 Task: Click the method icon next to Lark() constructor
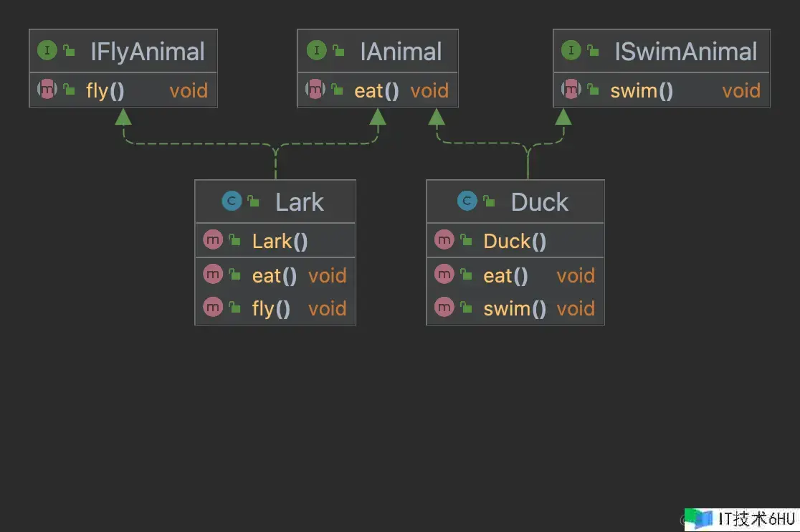coord(213,239)
